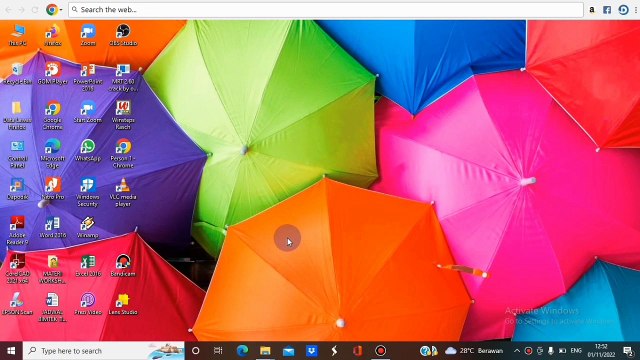This screenshot has height=360, width=640.
Task: Launch WhatsApp from the desktop
Action: tap(88, 150)
